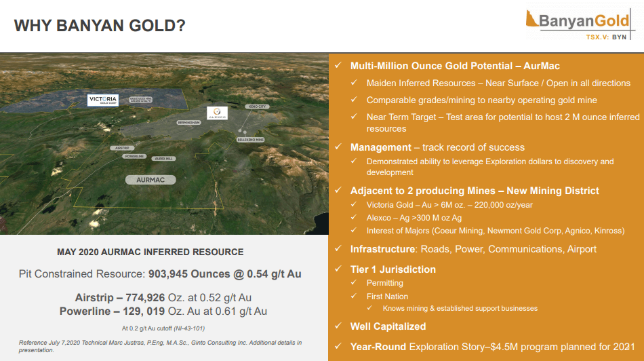The width and height of the screenshot is (644, 361).
Task: Click 'Multi-Million Ounce Gold Potential – AurMac' heading
Action: (455, 66)
